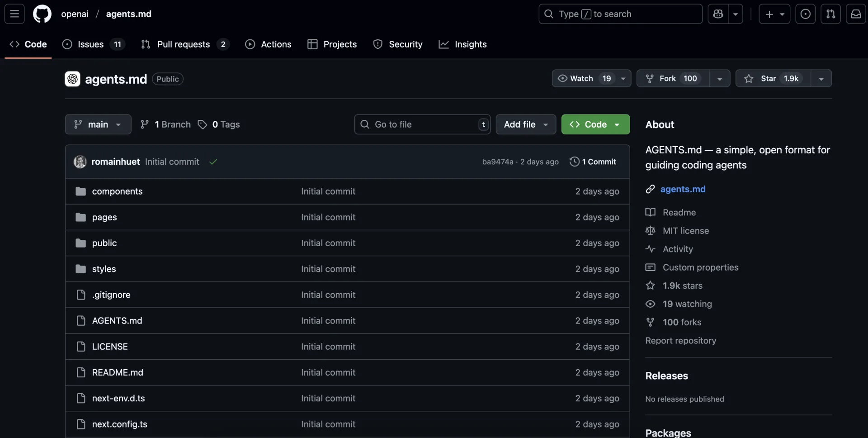Click the Go to file search field
Viewport: 868px width, 438px height.
coord(422,124)
